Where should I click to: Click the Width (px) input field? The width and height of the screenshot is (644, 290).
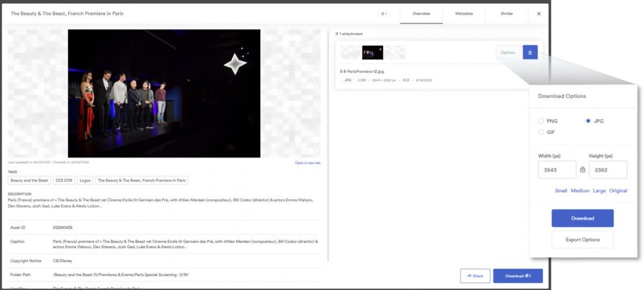[557, 169]
